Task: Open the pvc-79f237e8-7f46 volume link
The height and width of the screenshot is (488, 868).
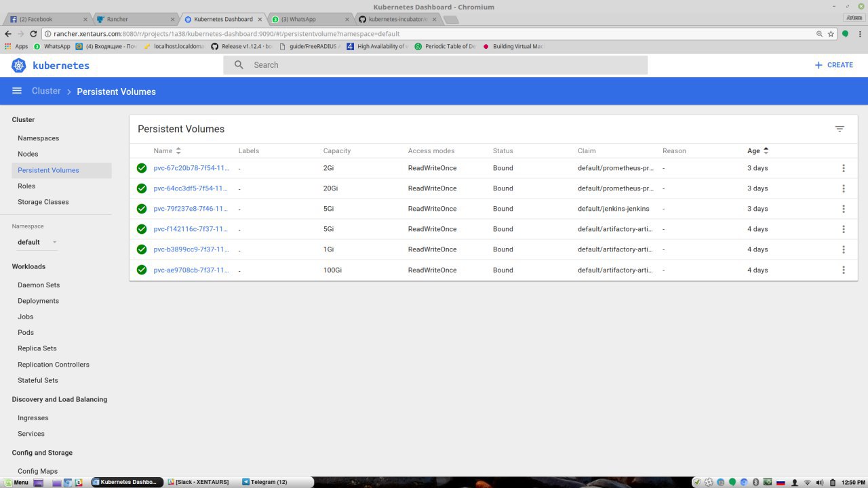Action: 191,209
